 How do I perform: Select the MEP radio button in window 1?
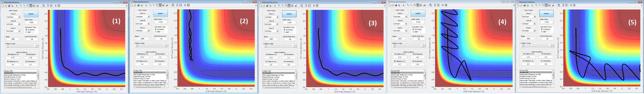click(x=26, y=32)
